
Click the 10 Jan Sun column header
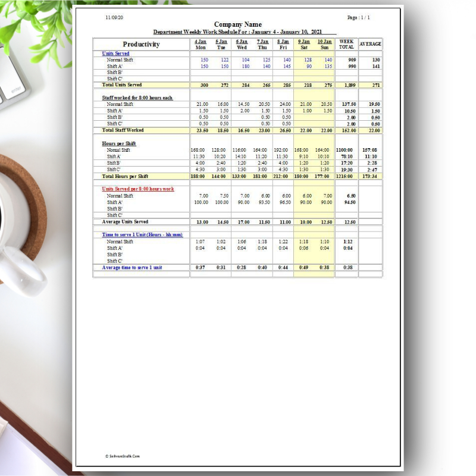pos(324,44)
